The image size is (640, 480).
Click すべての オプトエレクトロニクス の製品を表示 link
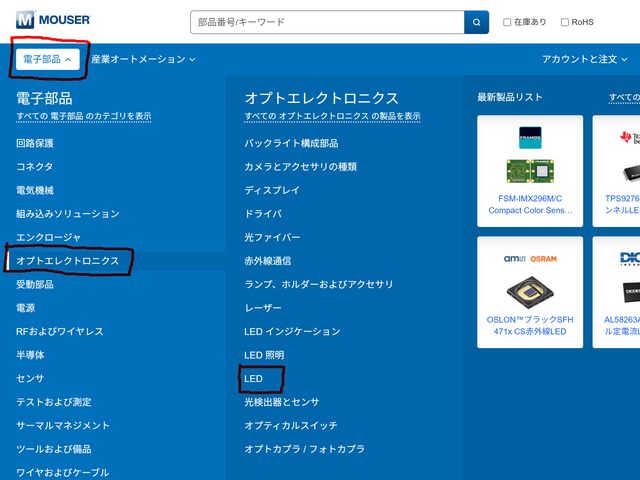pos(332,116)
